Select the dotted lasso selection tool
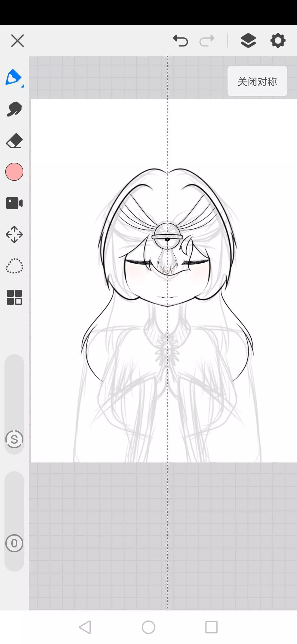The height and width of the screenshot is (644, 297). 14,266
